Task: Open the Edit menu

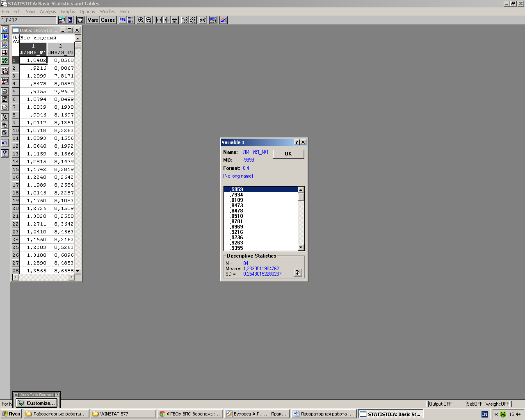Action: tap(17, 11)
